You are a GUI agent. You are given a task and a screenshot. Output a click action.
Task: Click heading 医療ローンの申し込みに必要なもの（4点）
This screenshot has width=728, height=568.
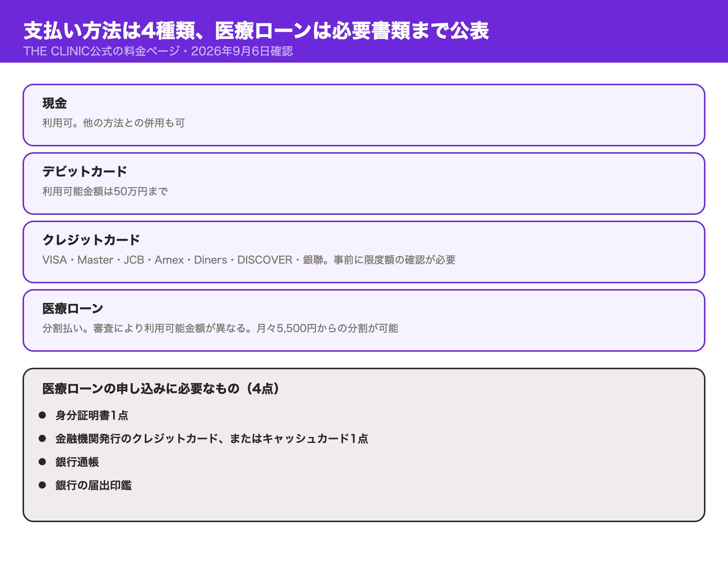161,389
